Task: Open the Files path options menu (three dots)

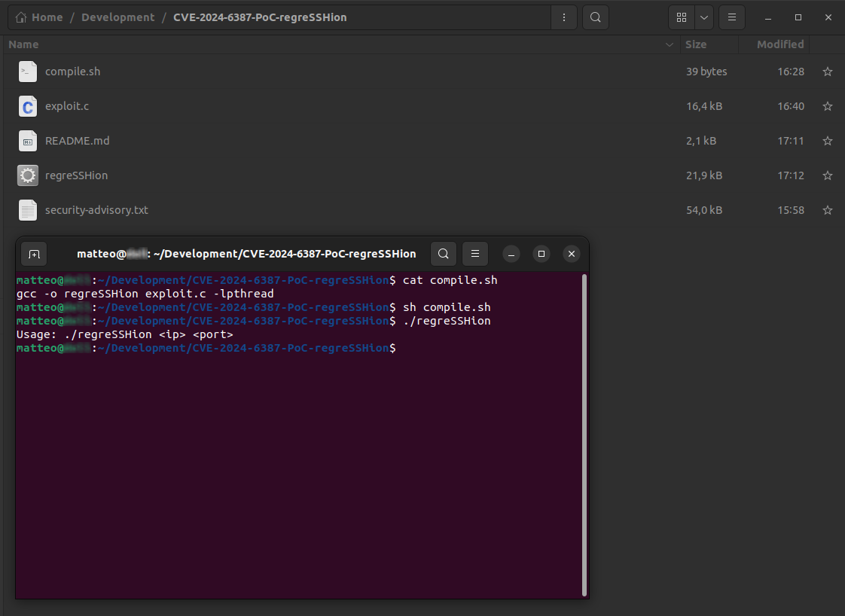Action: [x=563, y=17]
